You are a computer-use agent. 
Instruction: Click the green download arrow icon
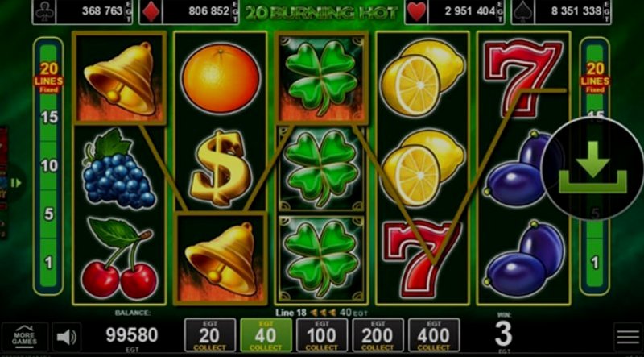592,168
